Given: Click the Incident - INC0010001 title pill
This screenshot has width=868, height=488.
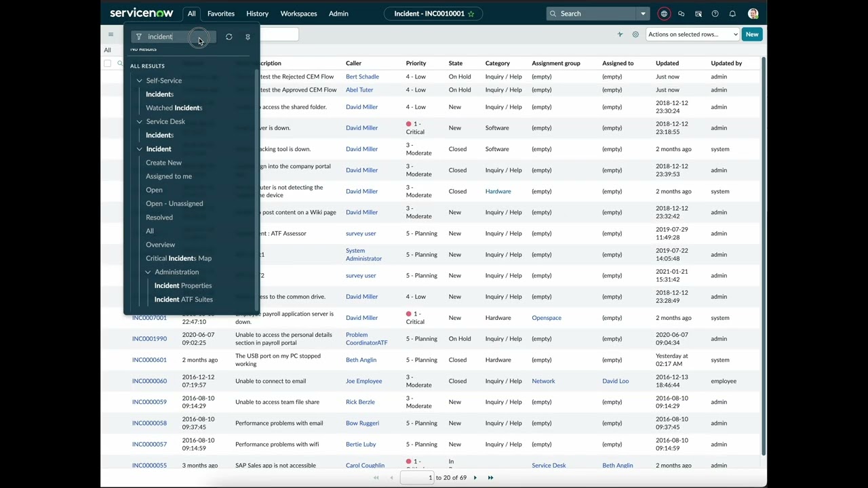Looking at the screenshot, I should [433, 14].
